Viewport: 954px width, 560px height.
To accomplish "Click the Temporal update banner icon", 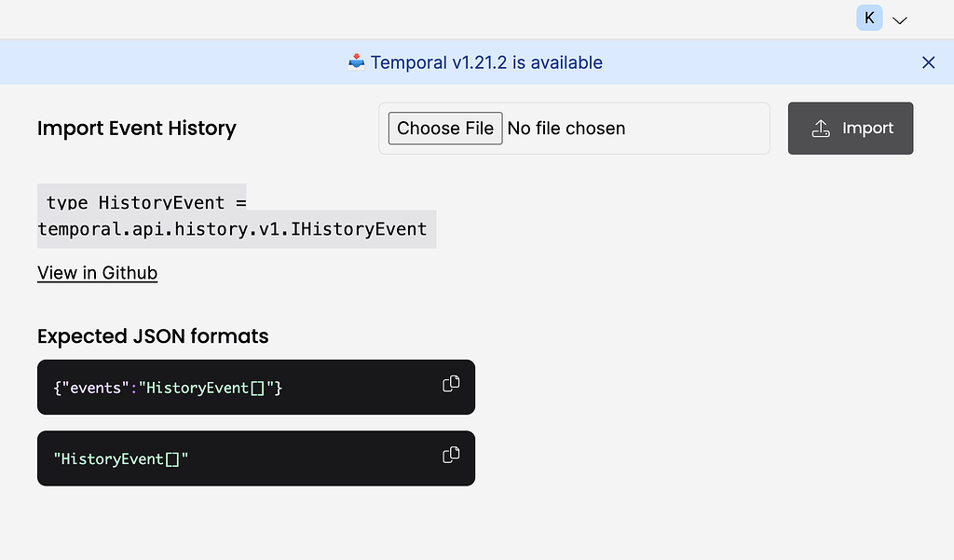I will point(356,62).
